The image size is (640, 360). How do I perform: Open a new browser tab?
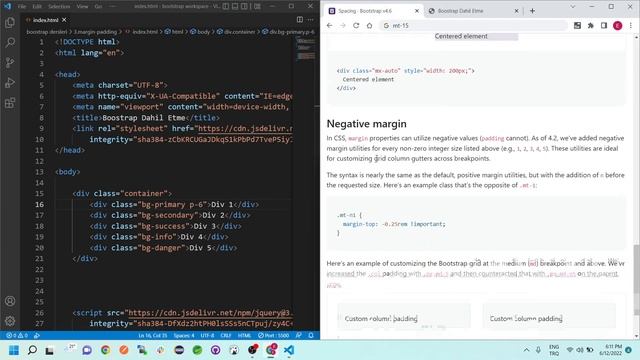tap(532, 11)
